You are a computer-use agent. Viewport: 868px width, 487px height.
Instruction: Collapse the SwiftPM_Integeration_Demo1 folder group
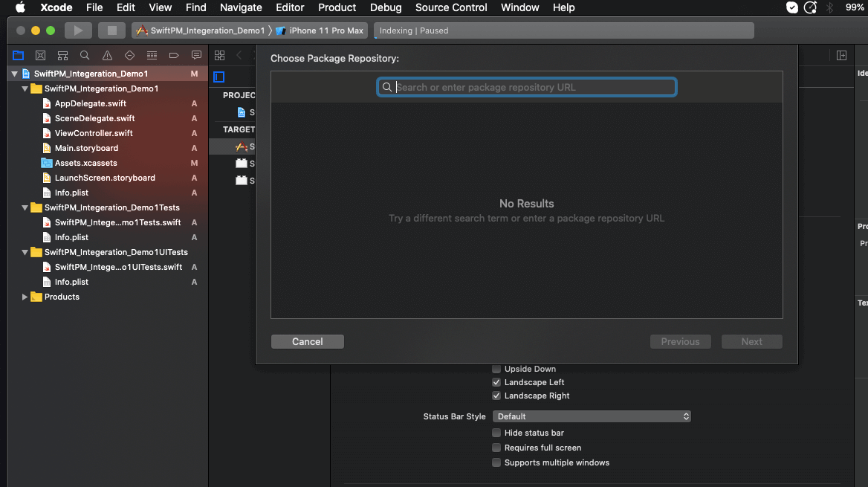[25, 88]
